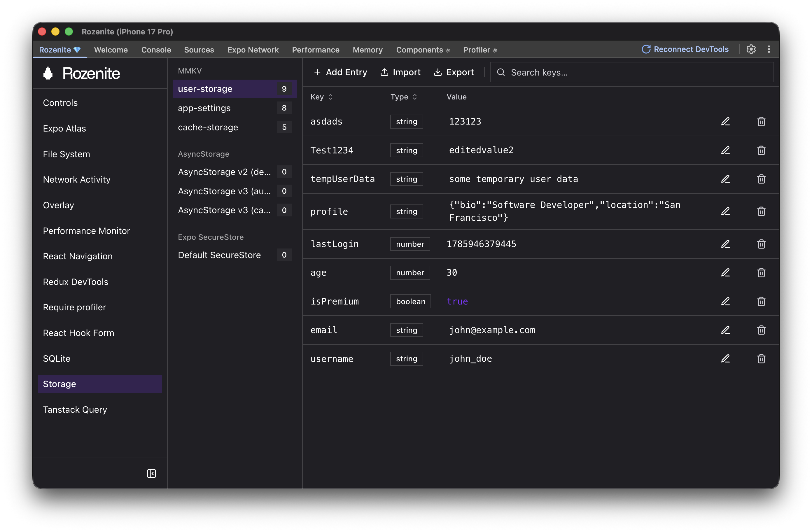Open the React Navigation plugin
This screenshot has height=532, width=812.
pyautogui.click(x=100, y=256)
